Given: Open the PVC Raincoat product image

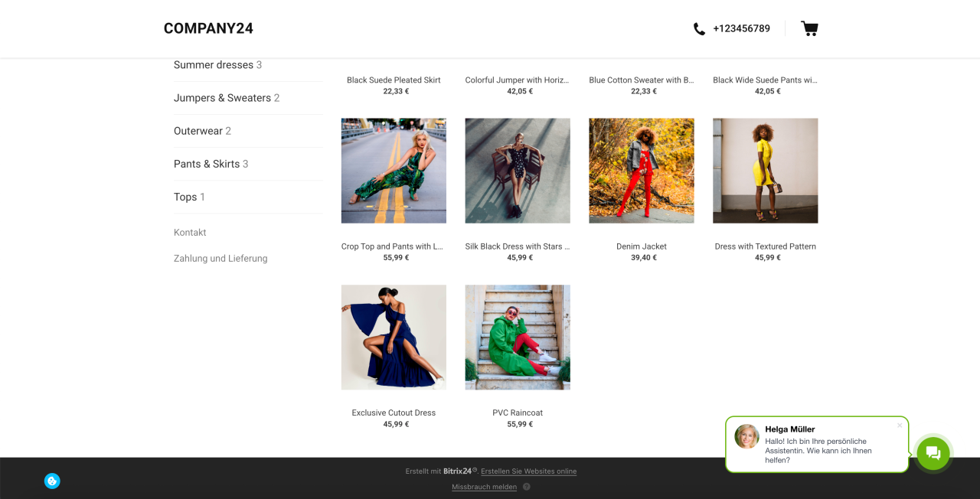Looking at the screenshot, I should tap(518, 338).
